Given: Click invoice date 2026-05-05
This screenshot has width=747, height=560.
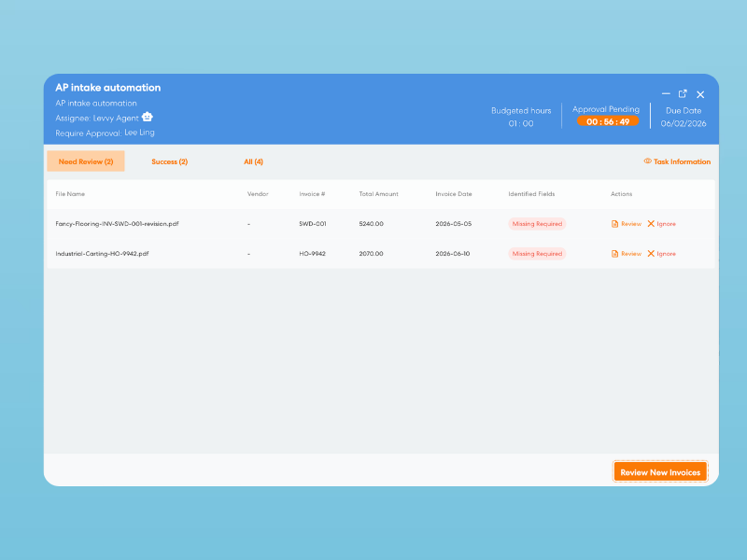Looking at the screenshot, I should tap(453, 224).
